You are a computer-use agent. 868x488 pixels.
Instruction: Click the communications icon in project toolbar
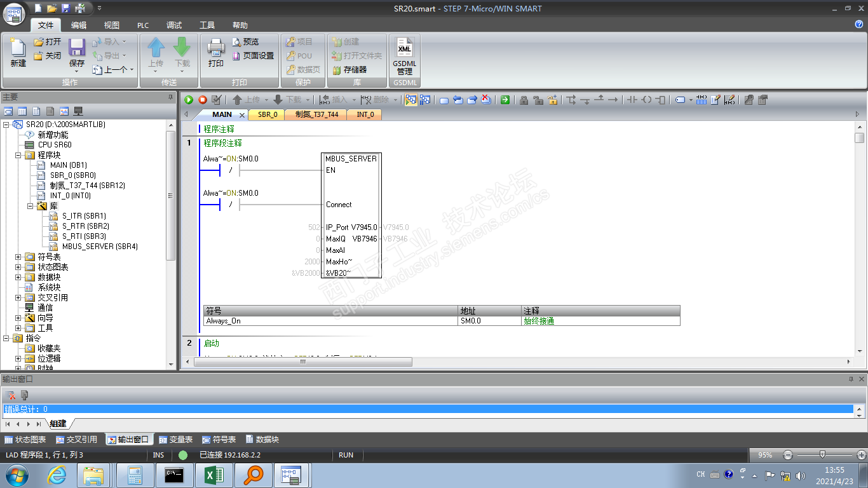[x=78, y=111]
